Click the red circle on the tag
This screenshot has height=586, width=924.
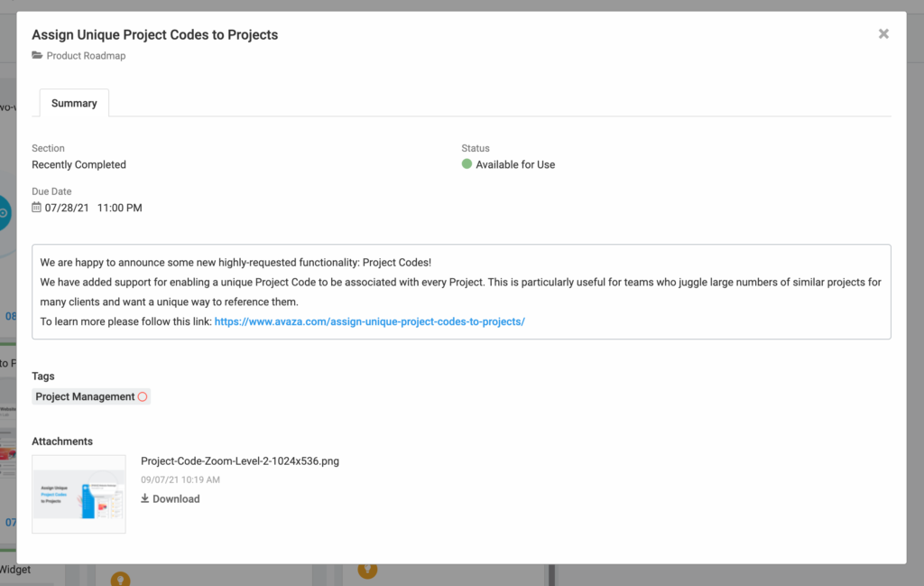pyautogui.click(x=143, y=396)
